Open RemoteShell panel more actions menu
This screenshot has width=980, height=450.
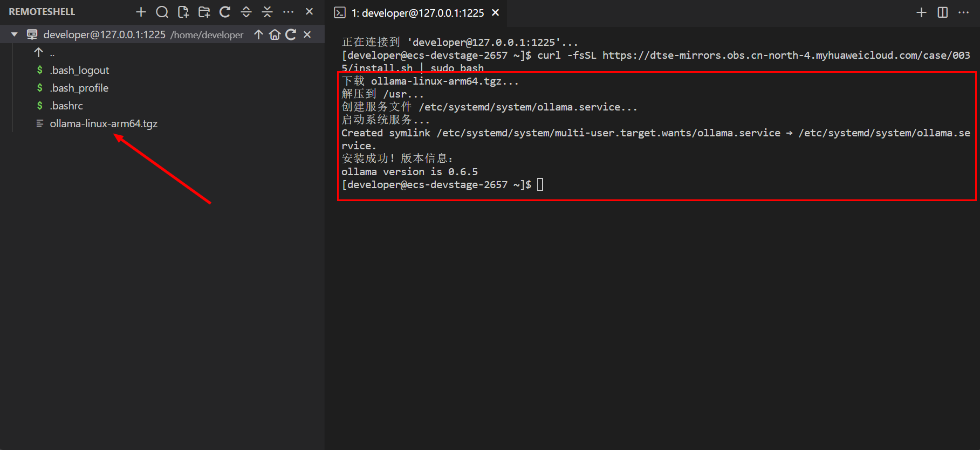click(x=289, y=12)
